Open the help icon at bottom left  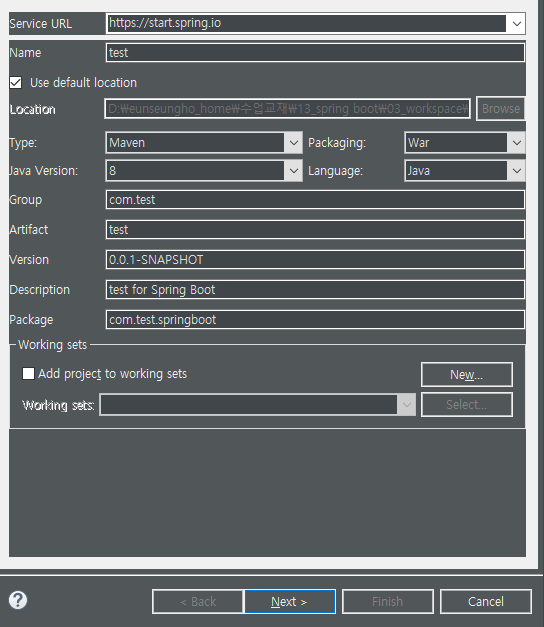click(x=18, y=600)
